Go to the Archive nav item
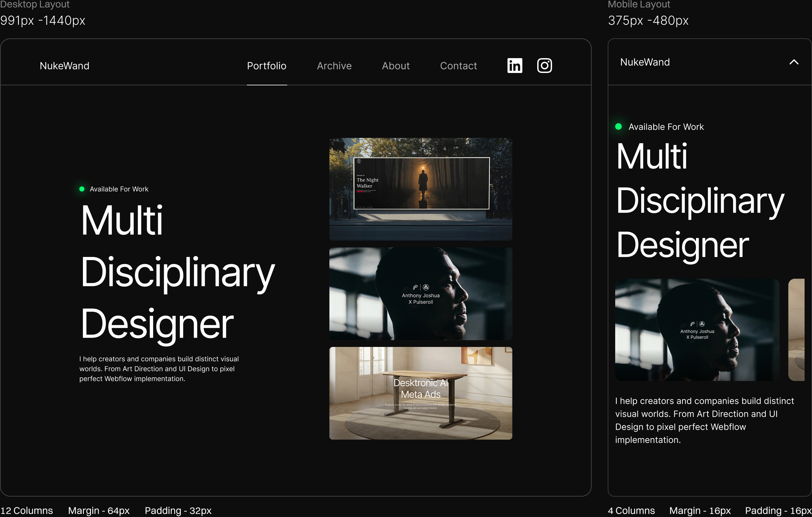The width and height of the screenshot is (812, 517). pyautogui.click(x=334, y=66)
